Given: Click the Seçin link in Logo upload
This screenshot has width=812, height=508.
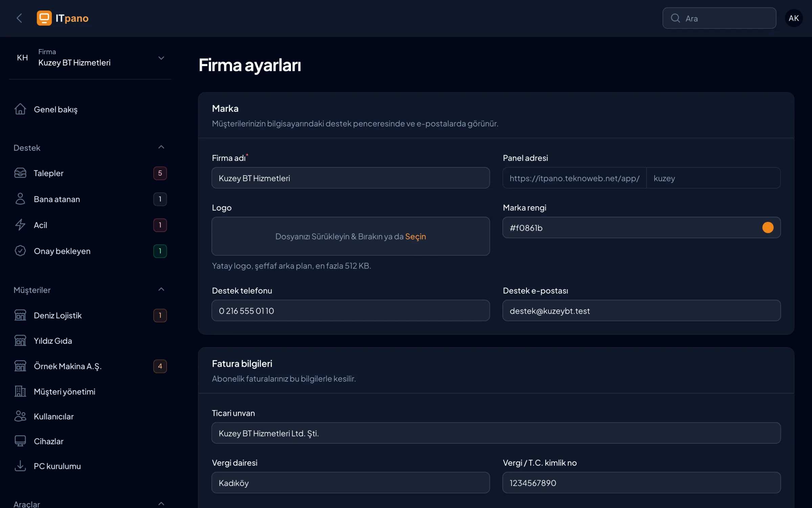Looking at the screenshot, I should (x=415, y=236).
